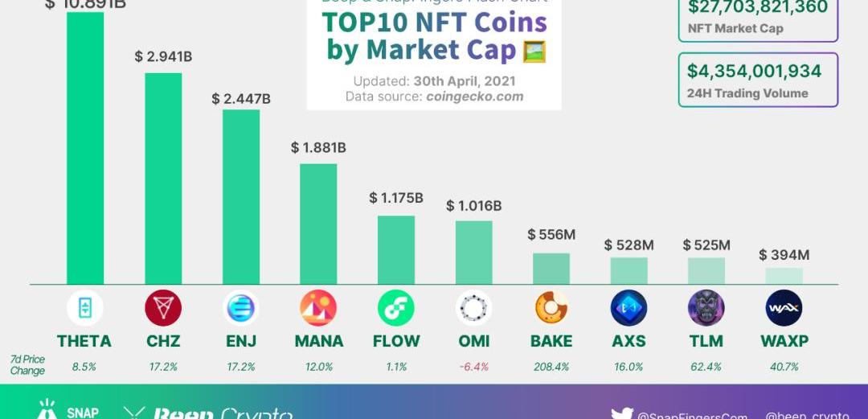Open the coingecko.com data source link
Screen dimensions: 868x419
(x=474, y=97)
